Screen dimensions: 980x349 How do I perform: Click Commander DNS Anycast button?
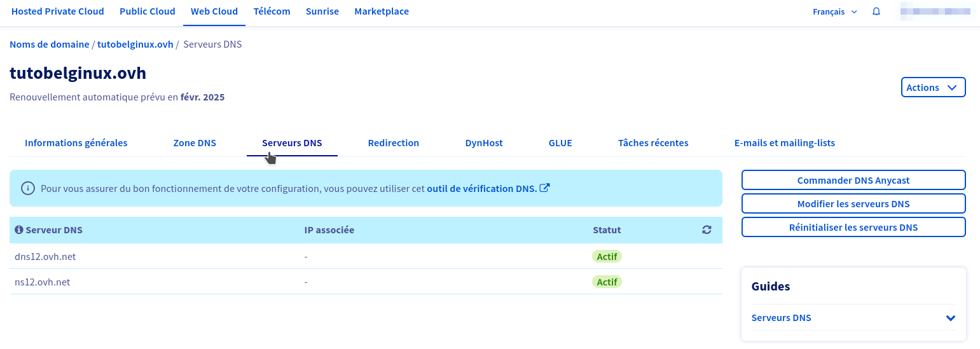(x=853, y=180)
